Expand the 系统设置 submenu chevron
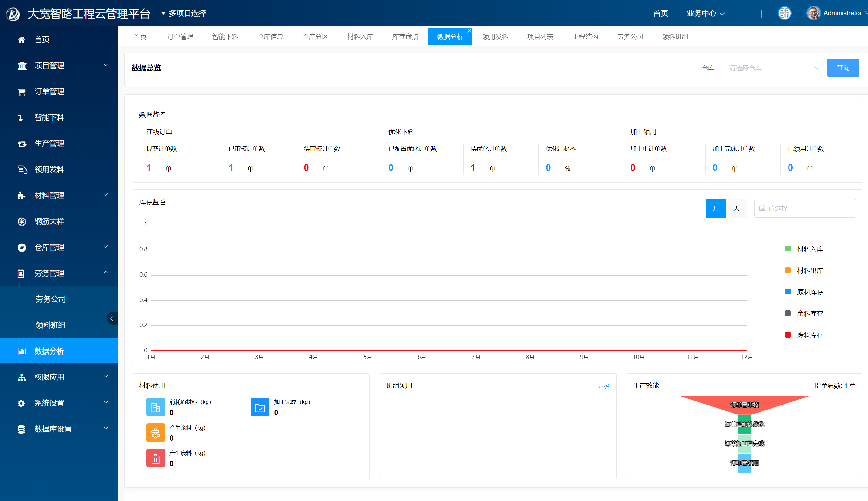The width and height of the screenshot is (868, 501). click(x=106, y=402)
